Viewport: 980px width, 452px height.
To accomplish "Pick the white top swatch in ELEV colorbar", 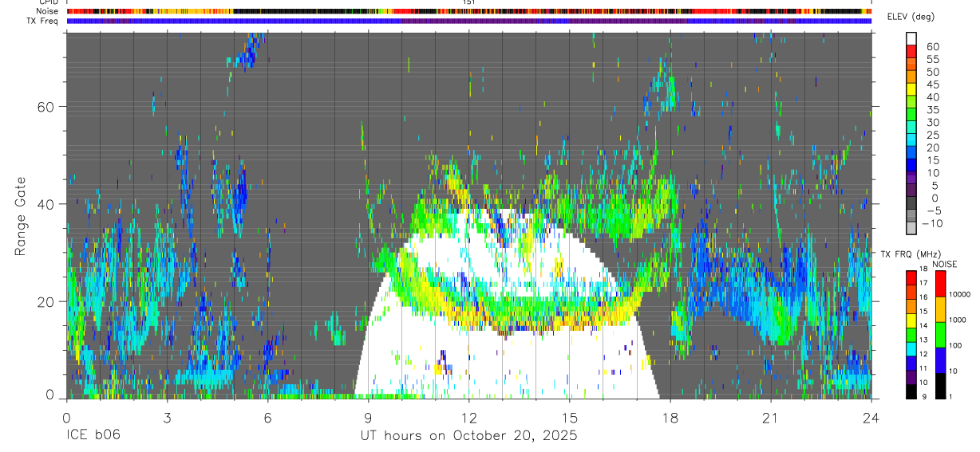I will tap(911, 39).
